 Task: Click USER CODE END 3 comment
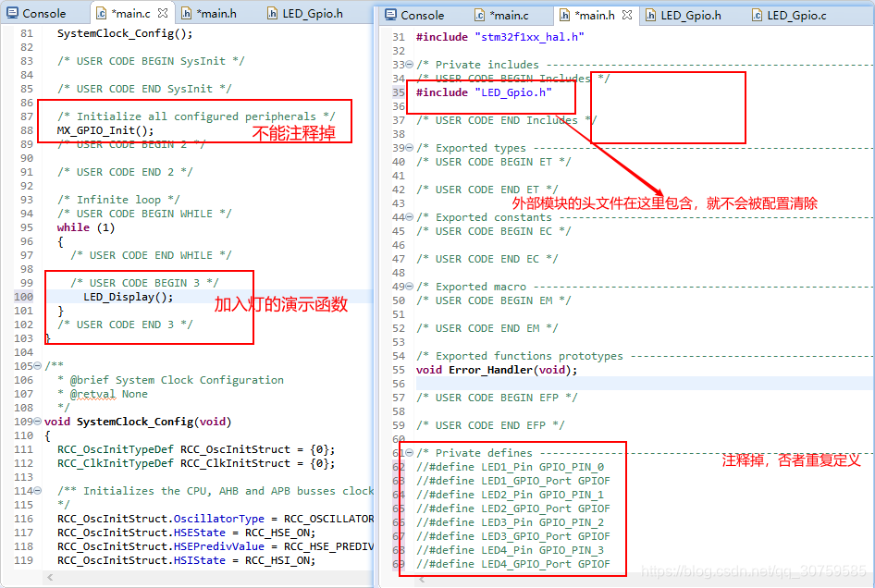(125, 325)
